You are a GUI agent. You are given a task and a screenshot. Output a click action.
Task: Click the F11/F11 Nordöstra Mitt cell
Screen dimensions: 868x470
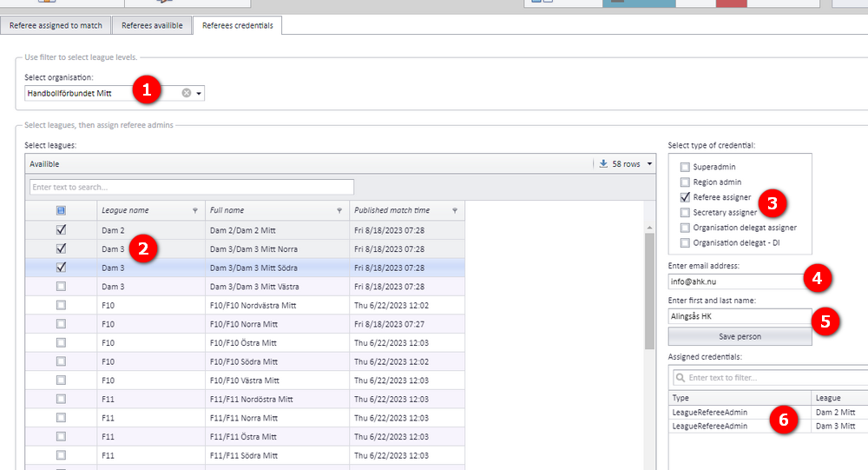pos(278,399)
